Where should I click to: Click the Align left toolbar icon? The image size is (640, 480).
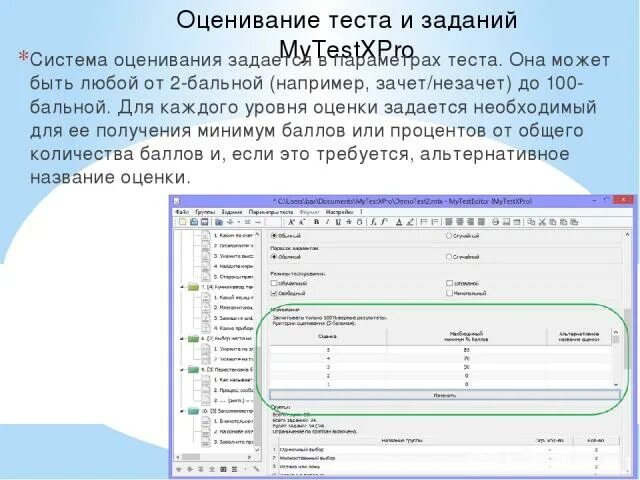pyautogui.click(x=449, y=222)
